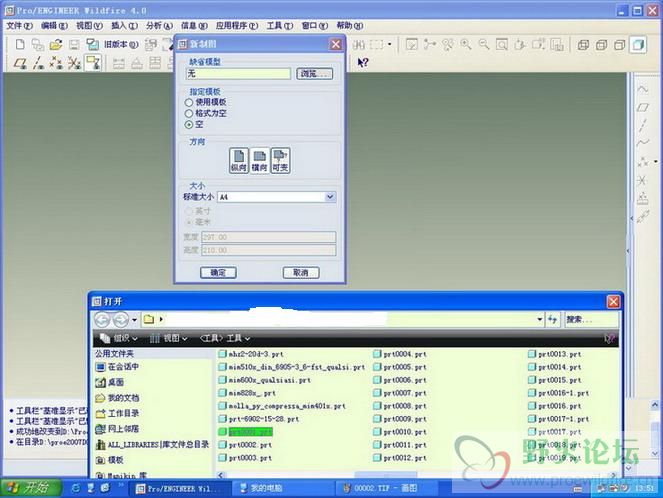The width and height of the screenshot is (663, 498).
Task: Toggle datum axes display icon
Action: pos(38,63)
